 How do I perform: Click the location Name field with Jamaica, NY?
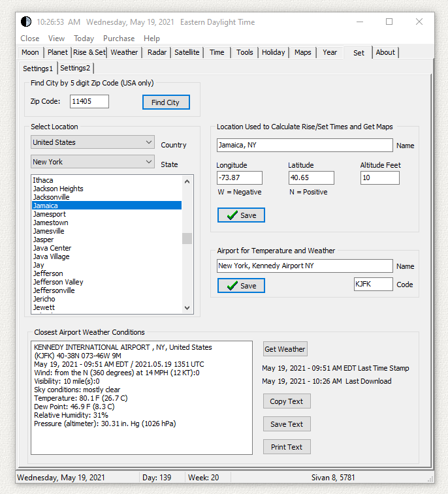point(304,146)
